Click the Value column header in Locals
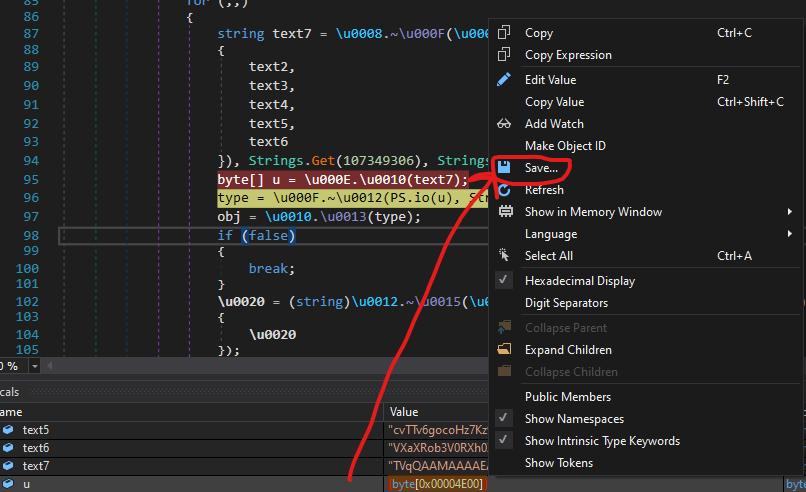 tap(404, 412)
